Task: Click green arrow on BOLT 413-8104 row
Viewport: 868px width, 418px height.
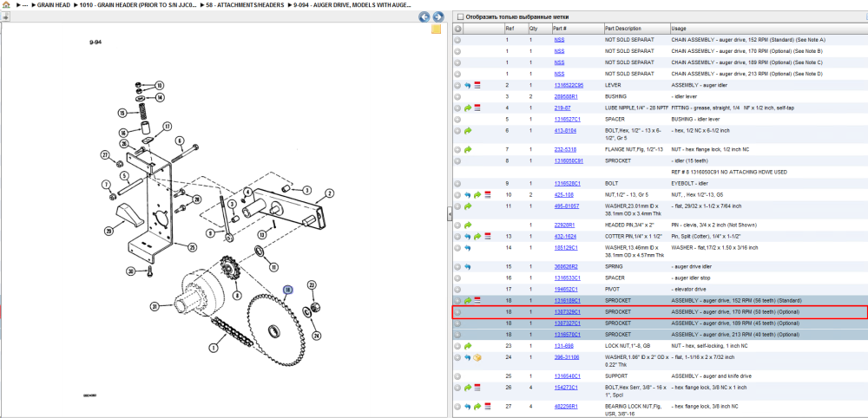Action: coord(468,131)
